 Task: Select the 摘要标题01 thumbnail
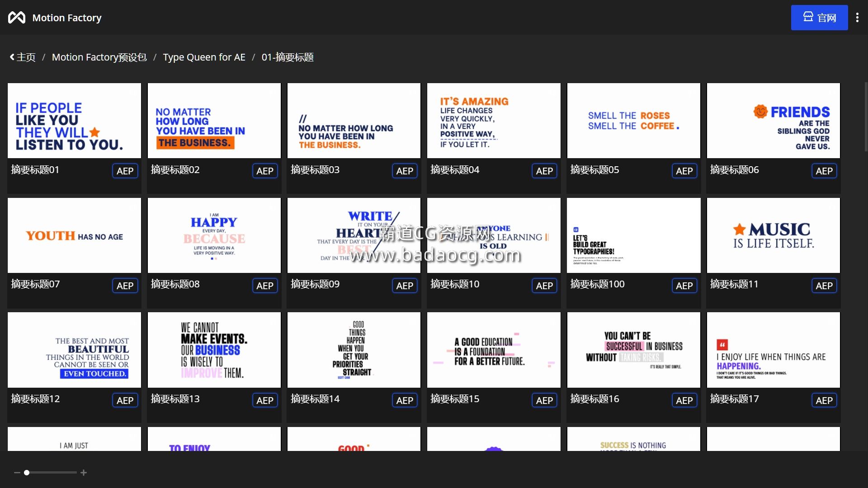[74, 121]
